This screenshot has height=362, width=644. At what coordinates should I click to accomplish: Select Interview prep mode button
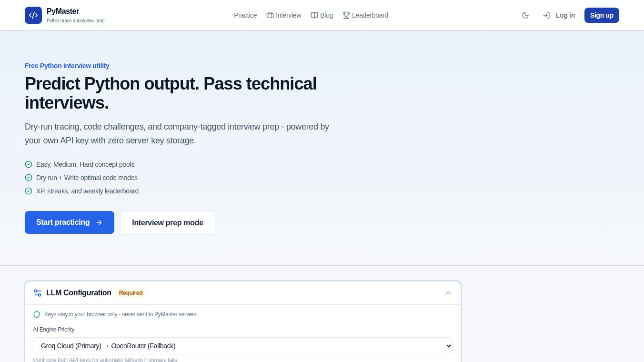168,223
